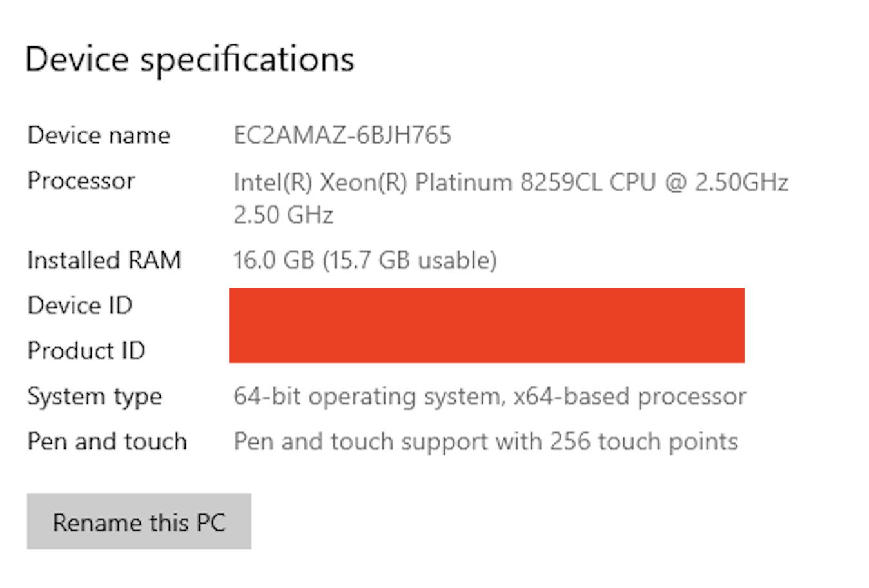Click the Processor label

(81, 181)
